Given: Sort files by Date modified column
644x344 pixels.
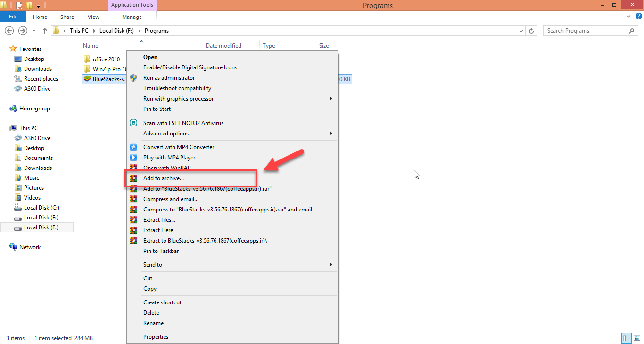Looking at the screenshot, I should coord(223,46).
